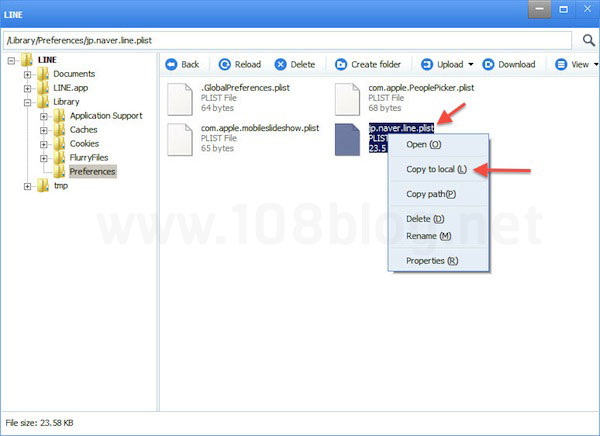This screenshot has width=600, height=436.
Task: Select the com.apple.PeoplePicker.plist file icon
Action: pos(347,99)
